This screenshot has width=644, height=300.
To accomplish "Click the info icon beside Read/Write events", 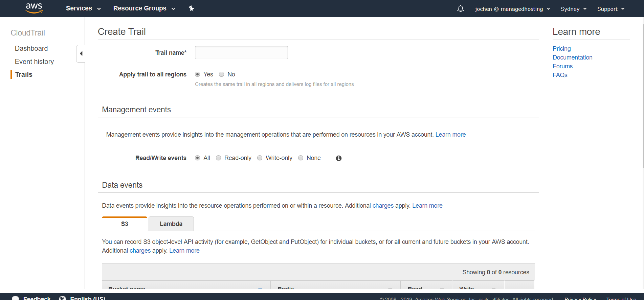I will click(x=338, y=158).
